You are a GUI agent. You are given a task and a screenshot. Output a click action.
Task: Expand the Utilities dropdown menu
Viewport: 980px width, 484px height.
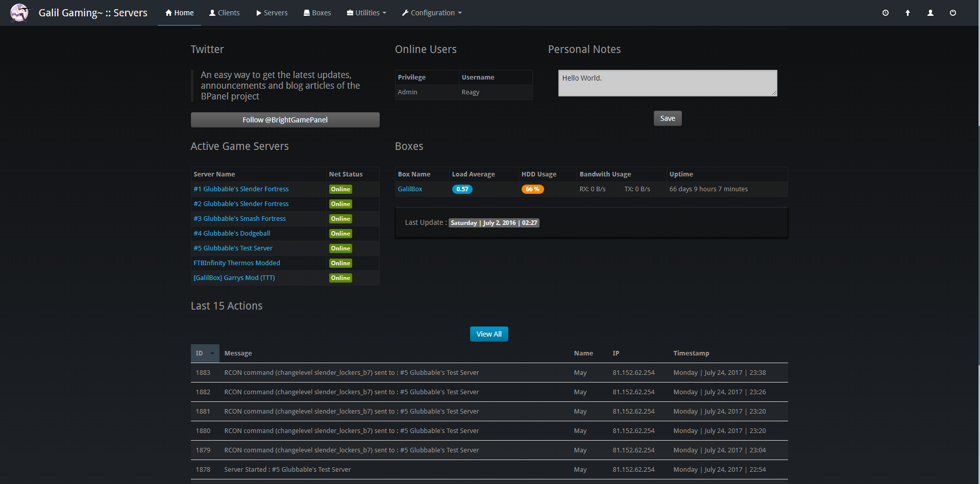366,13
